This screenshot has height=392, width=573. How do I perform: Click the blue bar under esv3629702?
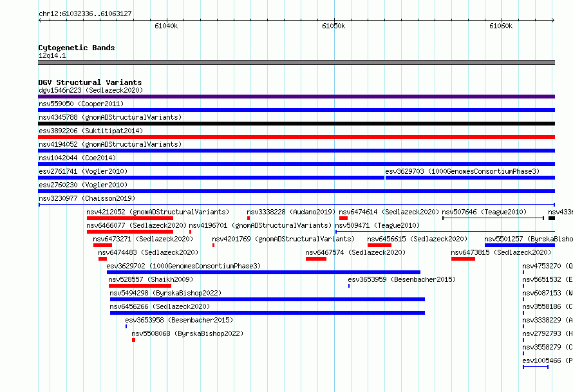pyautogui.click(x=263, y=272)
